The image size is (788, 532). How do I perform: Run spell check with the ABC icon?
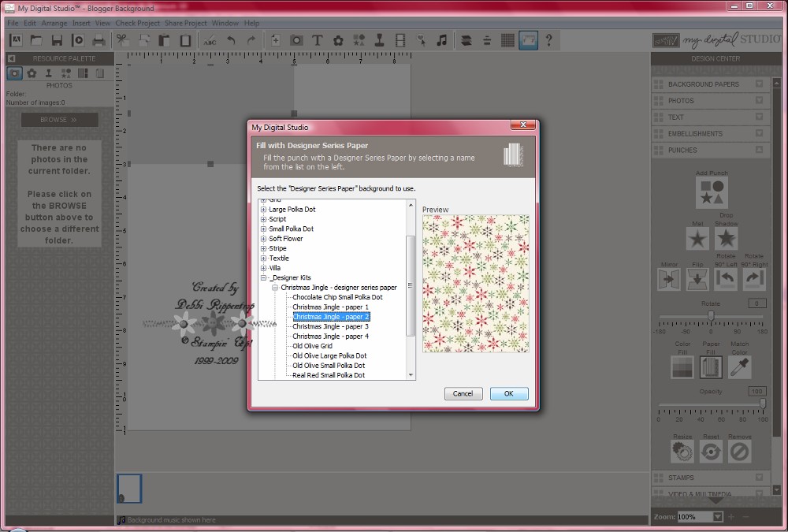pos(210,41)
